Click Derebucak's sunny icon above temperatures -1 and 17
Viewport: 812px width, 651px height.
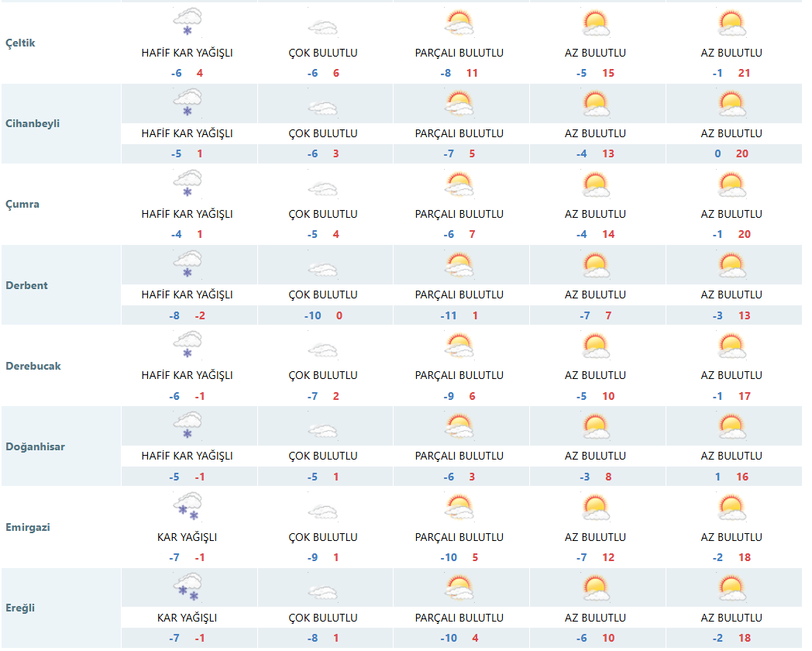[731, 346]
